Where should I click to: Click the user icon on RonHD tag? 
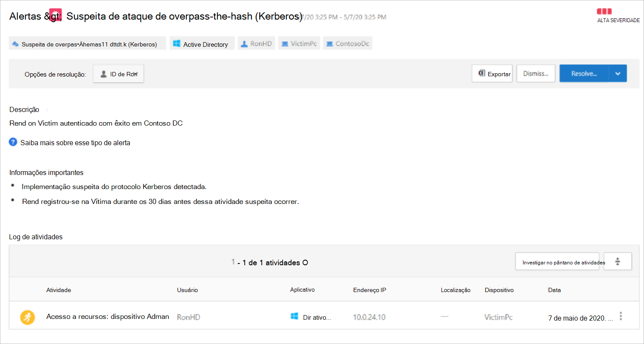point(244,44)
